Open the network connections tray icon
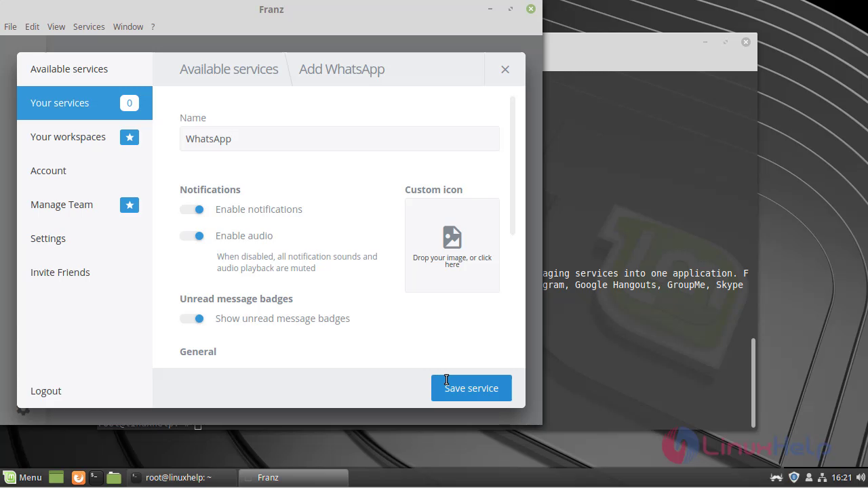This screenshot has width=868, height=488. click(x=822, y=477)
